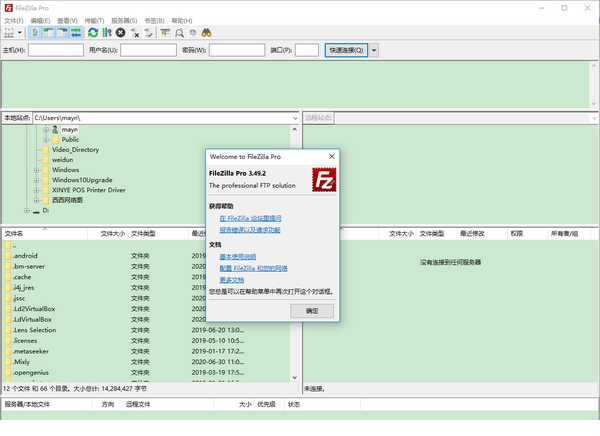Screen dimensions: 600x436
Task: Open the local site path dropdown
Action: pyautogui.click(x=295, y=118)
